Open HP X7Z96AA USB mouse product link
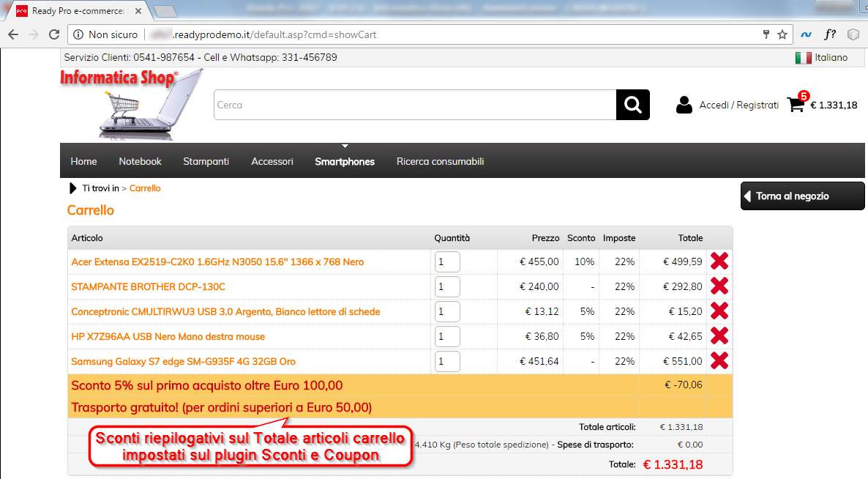Viewport: 868px width, 479px height. coord(168,337)
